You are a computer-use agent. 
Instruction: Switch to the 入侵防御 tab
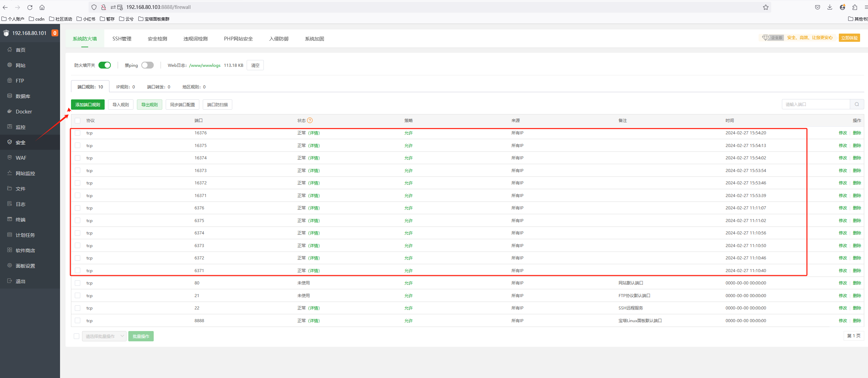click(279, 39)
